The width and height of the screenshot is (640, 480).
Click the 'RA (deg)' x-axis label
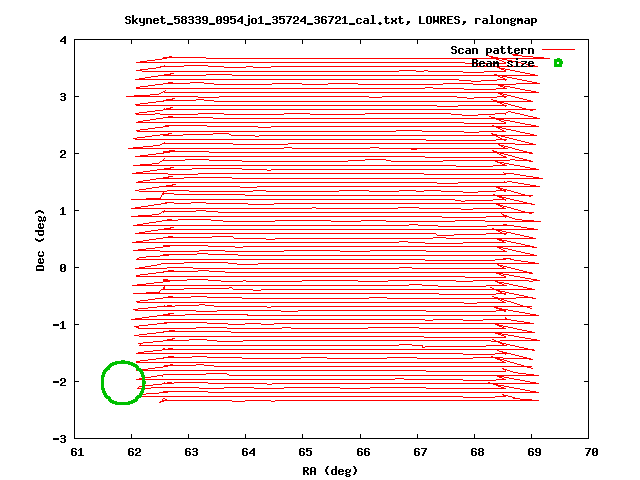(x=330, y=471)
